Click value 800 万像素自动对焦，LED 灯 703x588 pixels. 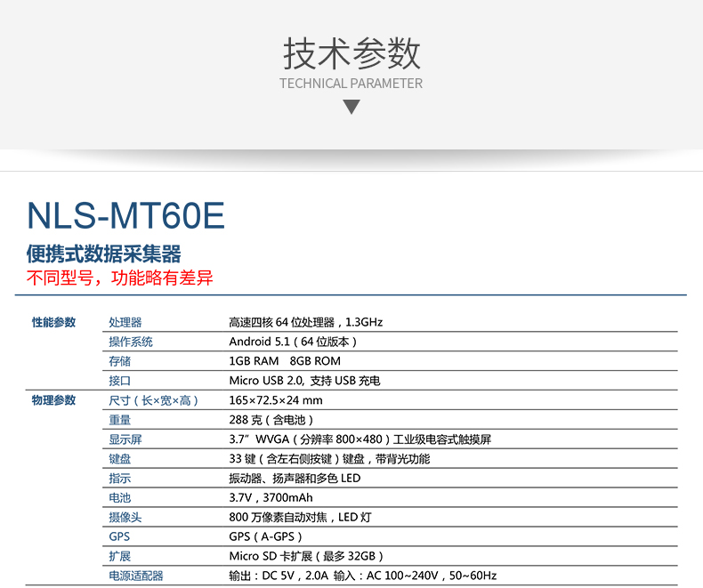[301, 517]
